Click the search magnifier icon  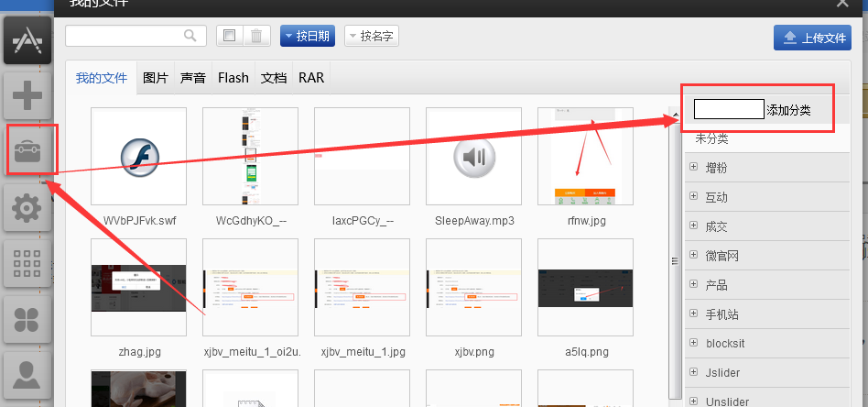coord(190,36)
